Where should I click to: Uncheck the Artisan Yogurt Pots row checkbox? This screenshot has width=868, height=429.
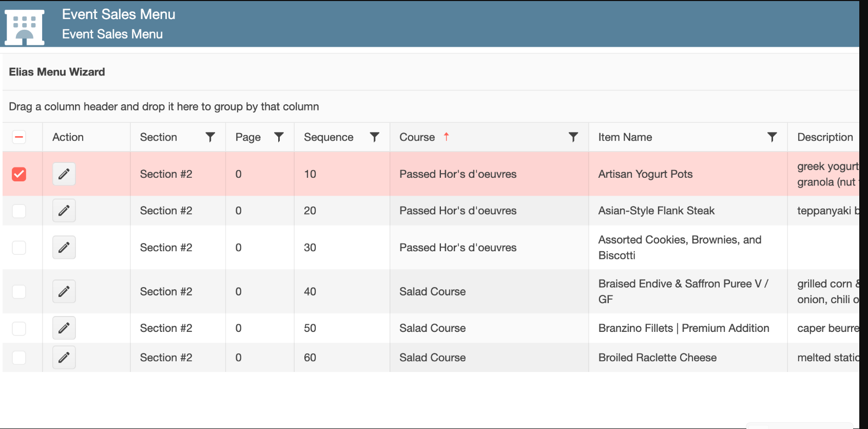(19, 174)
